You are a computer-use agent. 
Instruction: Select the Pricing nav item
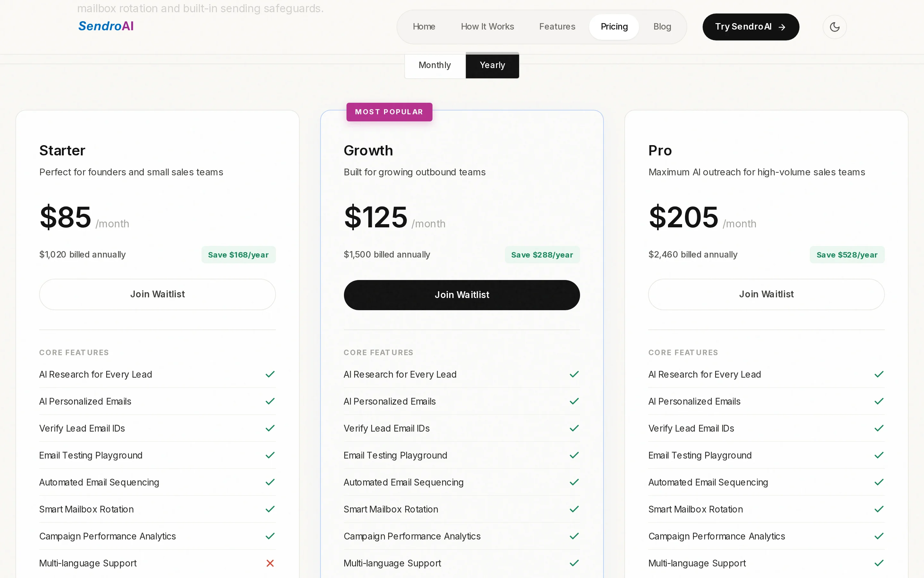614,27
